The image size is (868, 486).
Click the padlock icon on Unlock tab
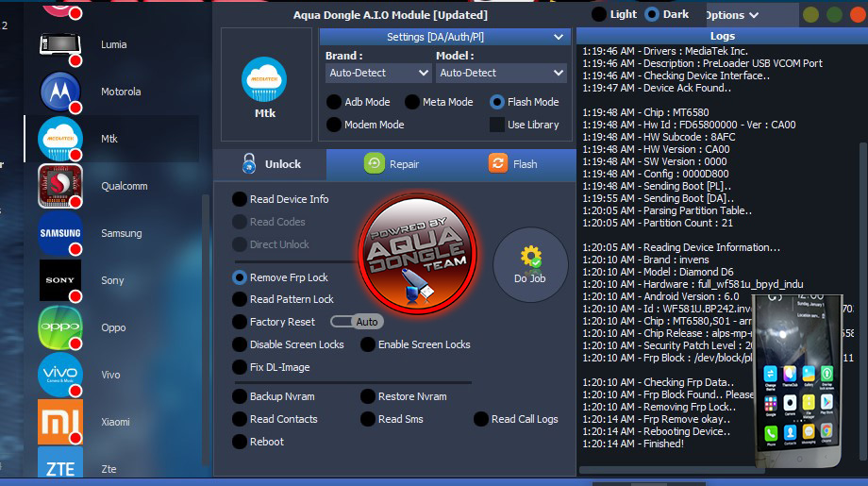[249, 164]
